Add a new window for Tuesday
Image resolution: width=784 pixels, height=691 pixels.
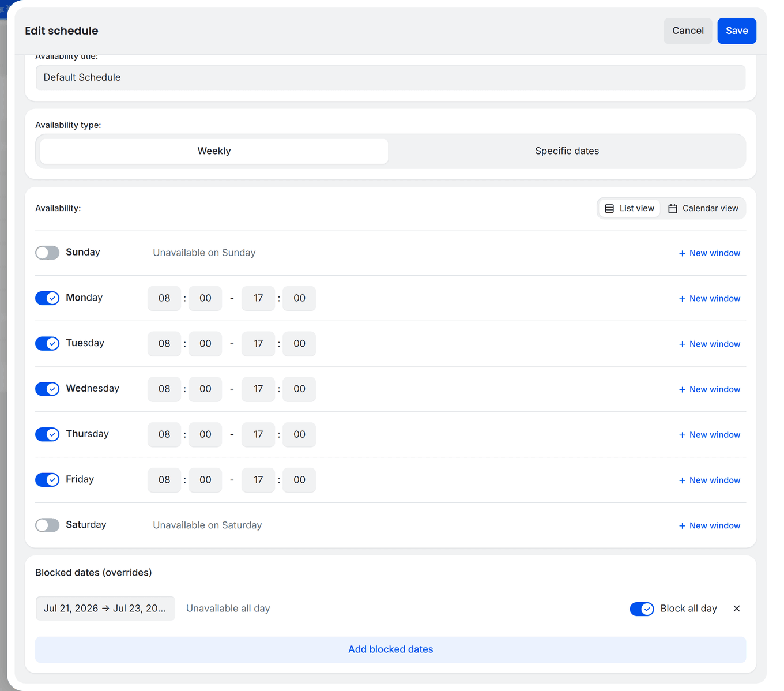[710, 344]
